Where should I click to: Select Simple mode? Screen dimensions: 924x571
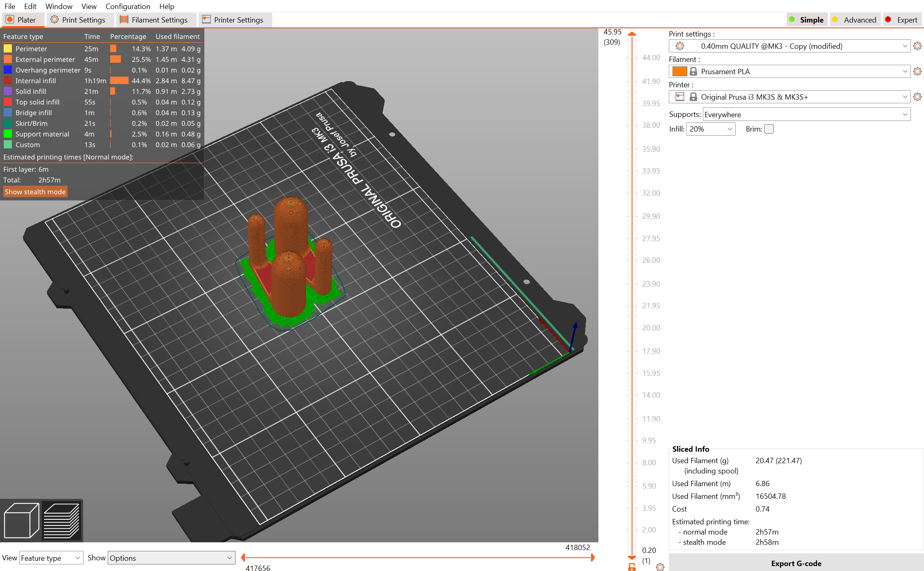tap(807, 20)
